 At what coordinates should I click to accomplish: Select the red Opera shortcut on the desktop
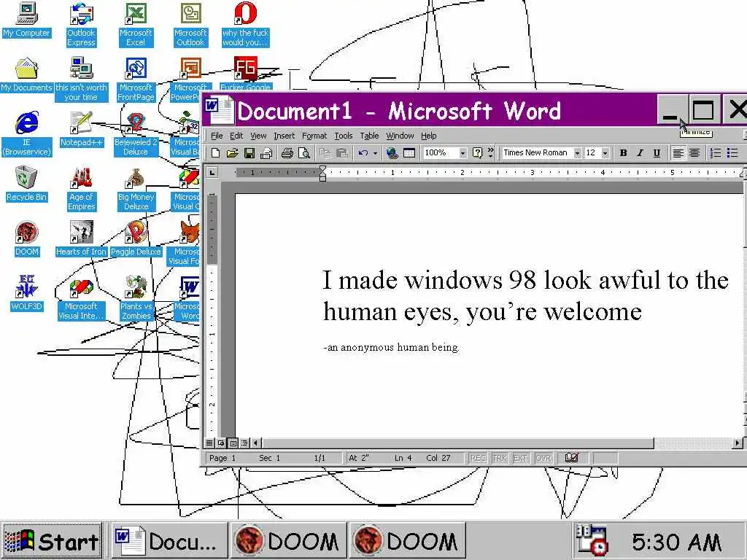[x=245, y=26]
